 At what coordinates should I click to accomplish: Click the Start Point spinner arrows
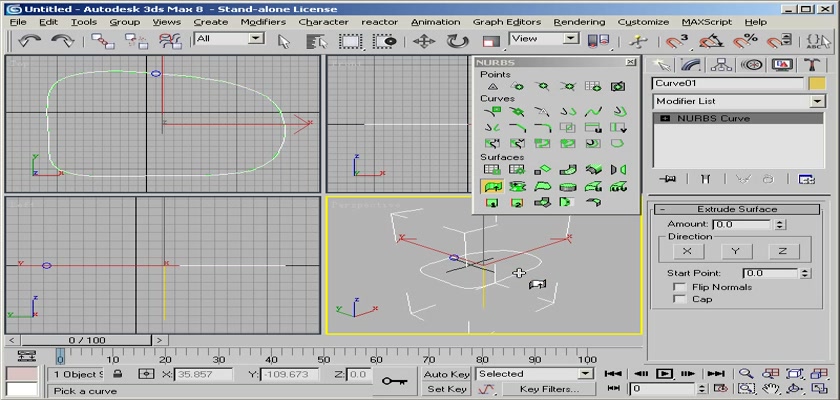point(805,273)
